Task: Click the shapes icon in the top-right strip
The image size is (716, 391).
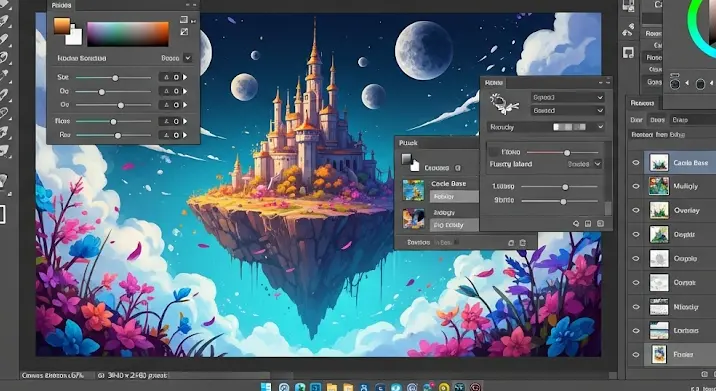Action: 628,30
